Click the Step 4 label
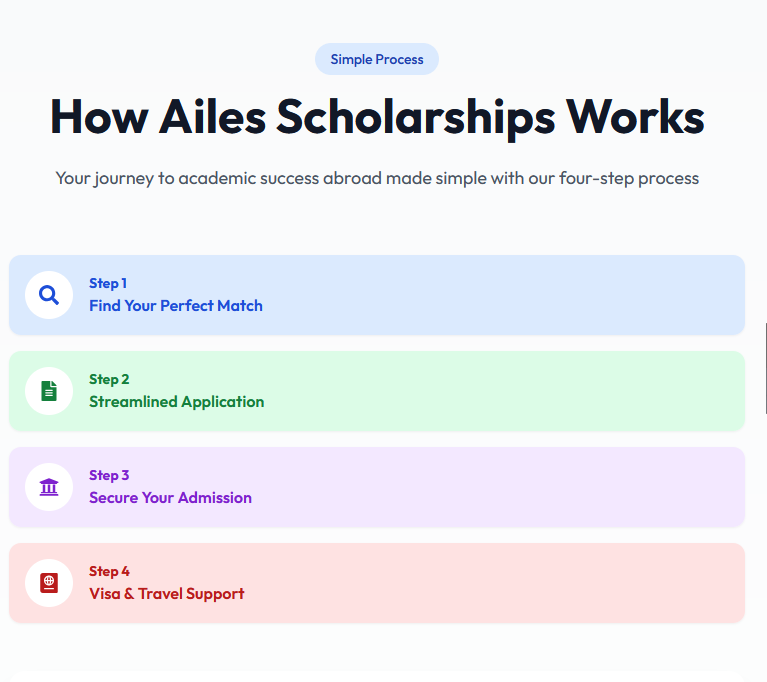The width and height of the screenshot is (767, 682). click(109, 571)
